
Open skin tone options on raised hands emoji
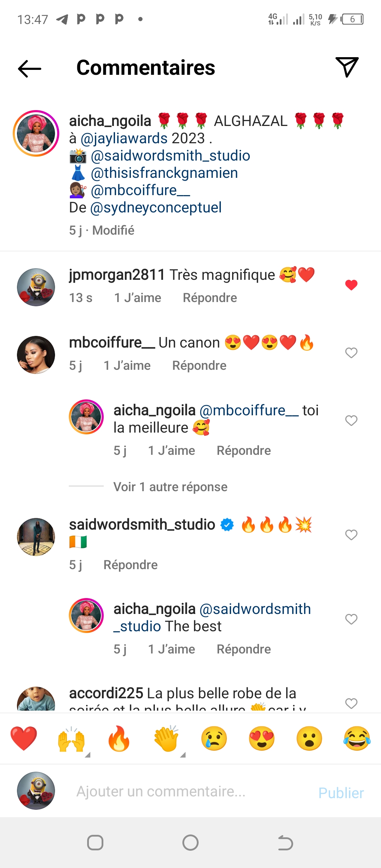click(x=88, y=755)
